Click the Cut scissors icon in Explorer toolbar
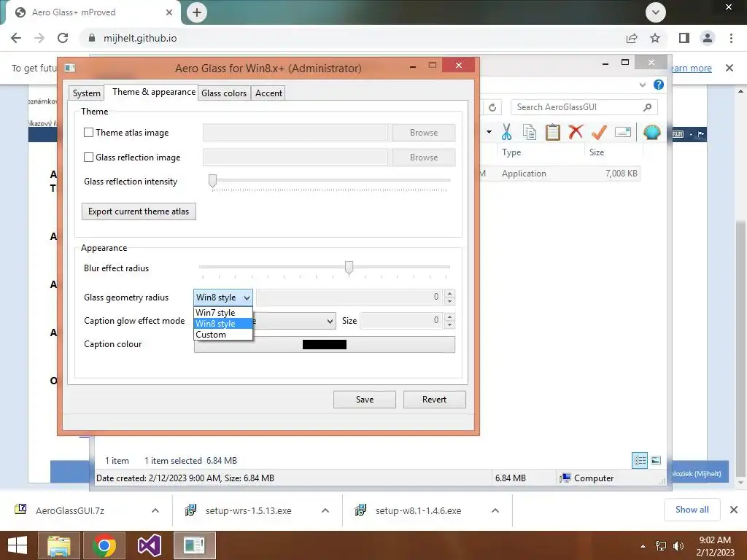The image size is (747, 560). pyautogui.click(x=506, y=132)
